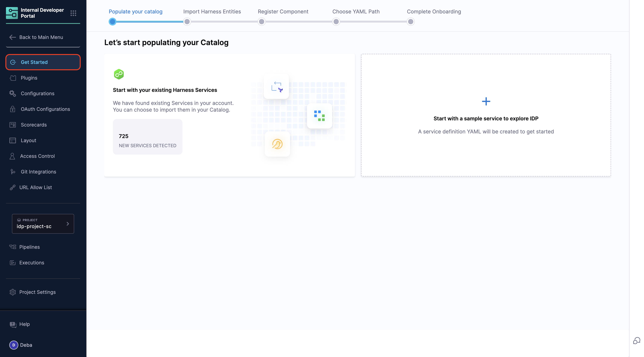Click the Internal Developer Portal logo
The height and width of the screenshot is (357, 644).
(x=12, y=13)
